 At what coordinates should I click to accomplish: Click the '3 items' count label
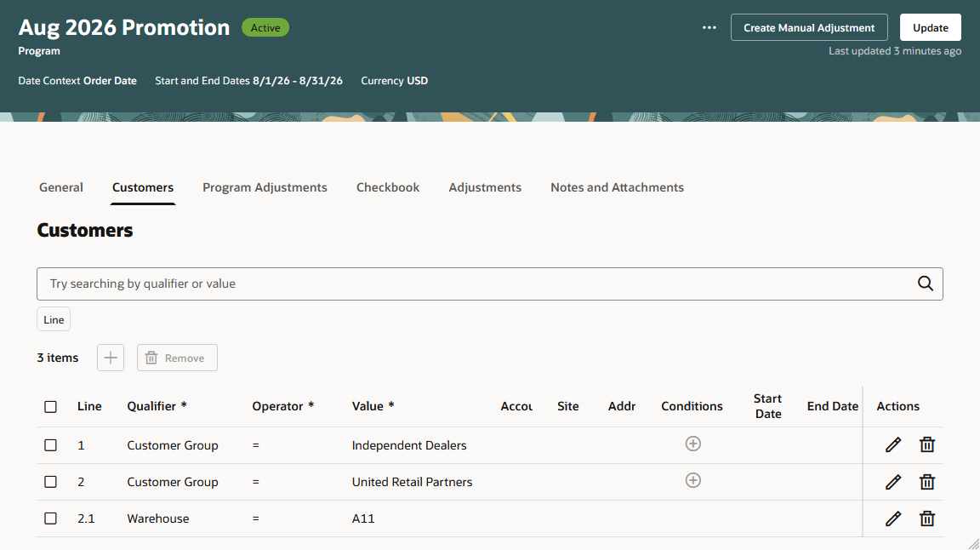58,358
